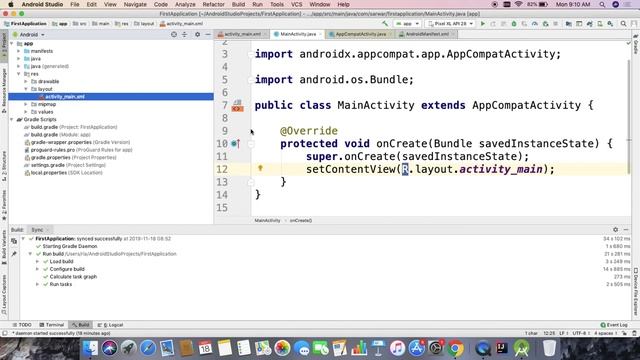
Task: Hide the Project panel with minus icon
Action: click(208, 35)
